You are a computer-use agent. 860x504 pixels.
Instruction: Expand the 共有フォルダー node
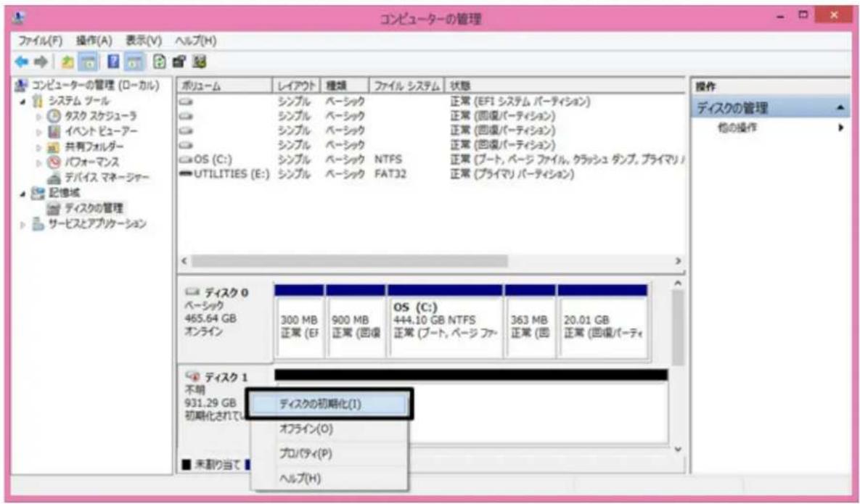(39, 147)
